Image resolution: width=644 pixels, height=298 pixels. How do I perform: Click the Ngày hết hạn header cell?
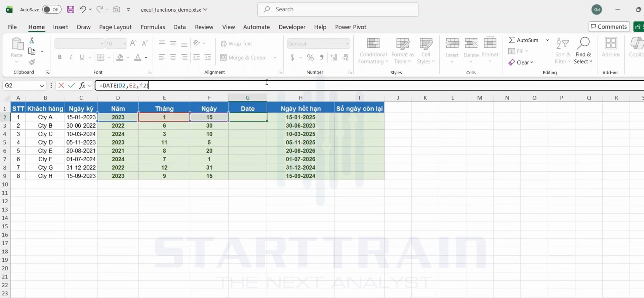tap(300, 109)
